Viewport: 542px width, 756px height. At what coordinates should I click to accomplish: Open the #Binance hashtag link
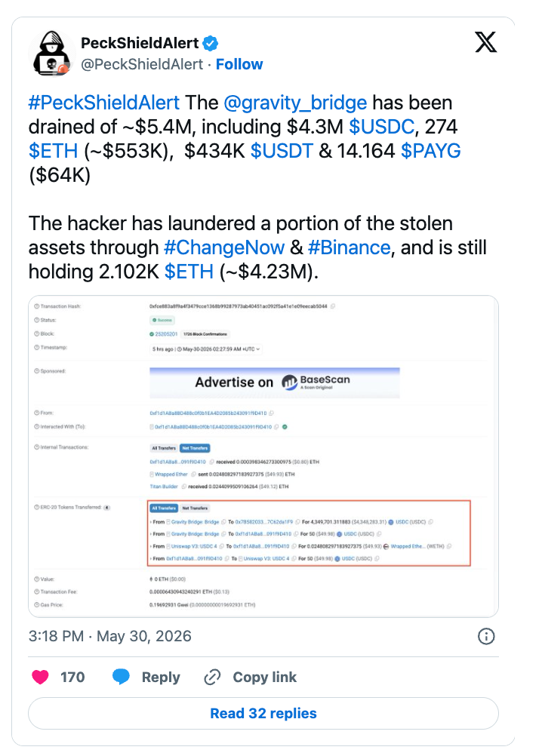[349, 247]
